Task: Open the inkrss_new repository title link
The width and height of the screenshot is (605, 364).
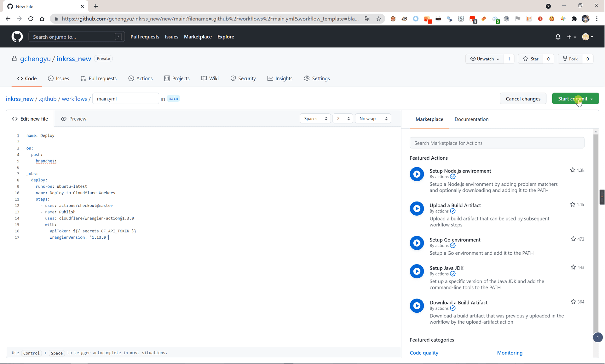Action: [x=74, y=59]
